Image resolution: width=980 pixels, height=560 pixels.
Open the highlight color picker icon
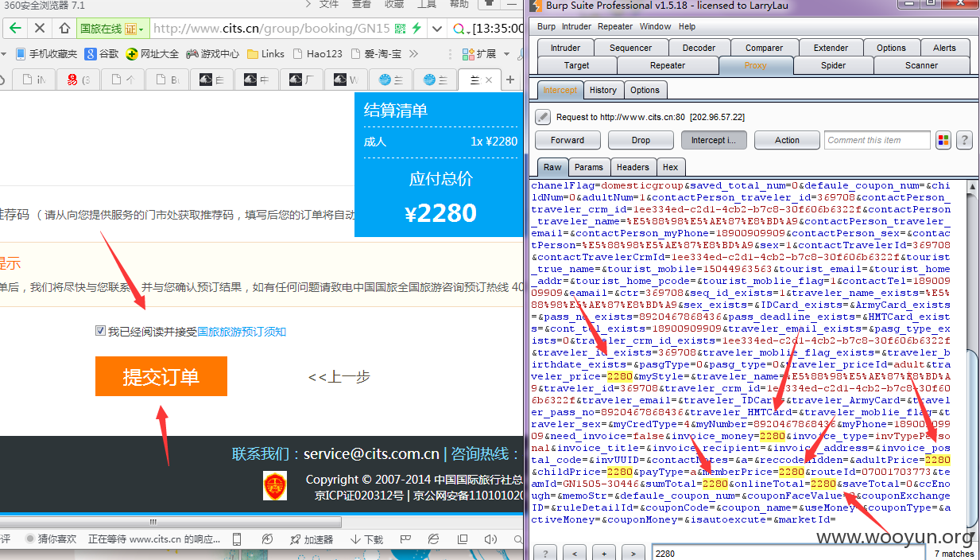coord(943,141)
